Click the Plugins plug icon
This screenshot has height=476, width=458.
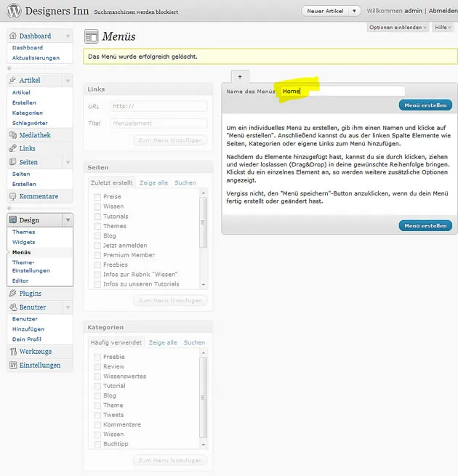pos(13,294)
